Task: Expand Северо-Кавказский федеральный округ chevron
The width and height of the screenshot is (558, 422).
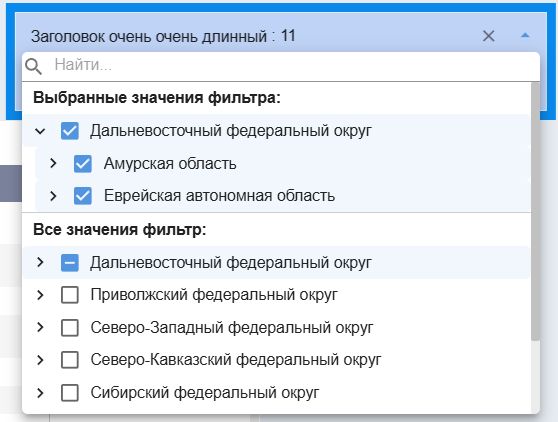Action: [x=40, y=360]
